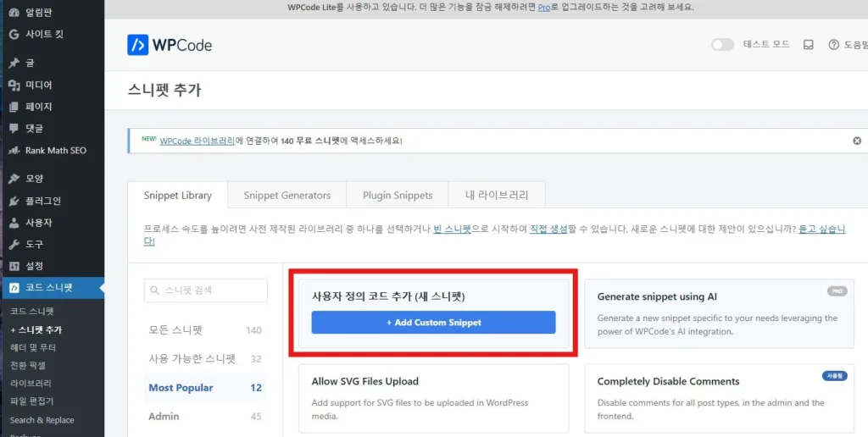Image resolution: width=868 pixels, height=437 pixels.
Task: Click the 모양 paintbrush icon
Action: point(14,179)
